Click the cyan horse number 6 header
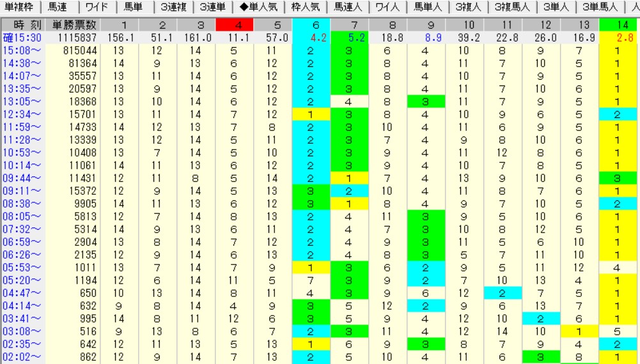 tap(310, 24)
